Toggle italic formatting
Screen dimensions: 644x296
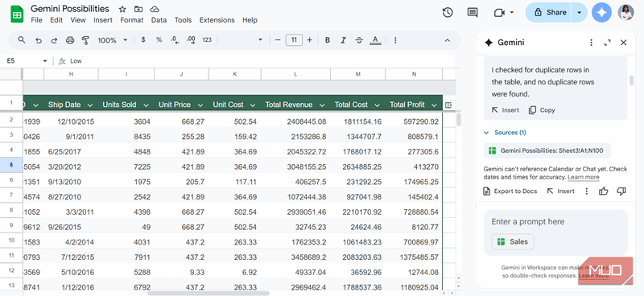[x=343, y=40]
